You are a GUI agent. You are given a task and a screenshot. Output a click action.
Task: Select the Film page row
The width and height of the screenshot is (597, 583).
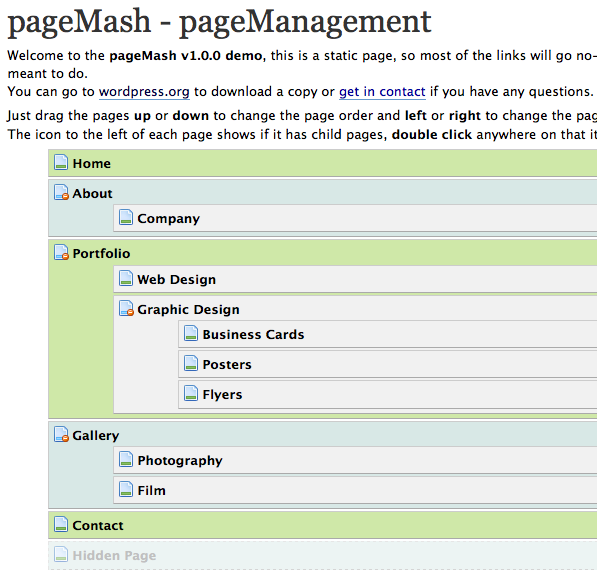pos(355,490)
